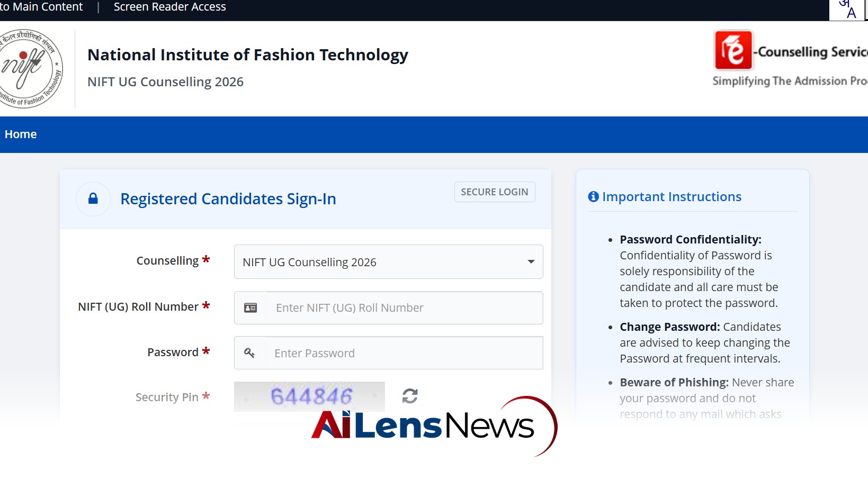Click the security pin captcha image 644846

click(309, 396)
